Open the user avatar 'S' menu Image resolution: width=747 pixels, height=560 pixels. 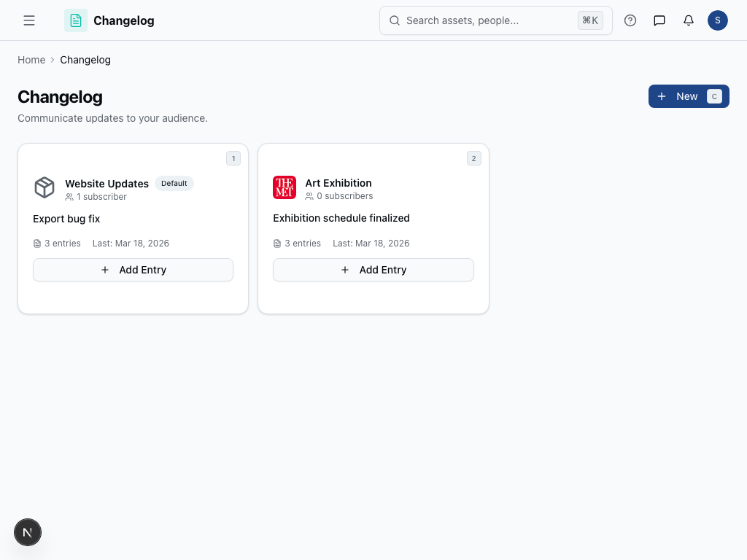pyautogui.click(x=718, y=20)
